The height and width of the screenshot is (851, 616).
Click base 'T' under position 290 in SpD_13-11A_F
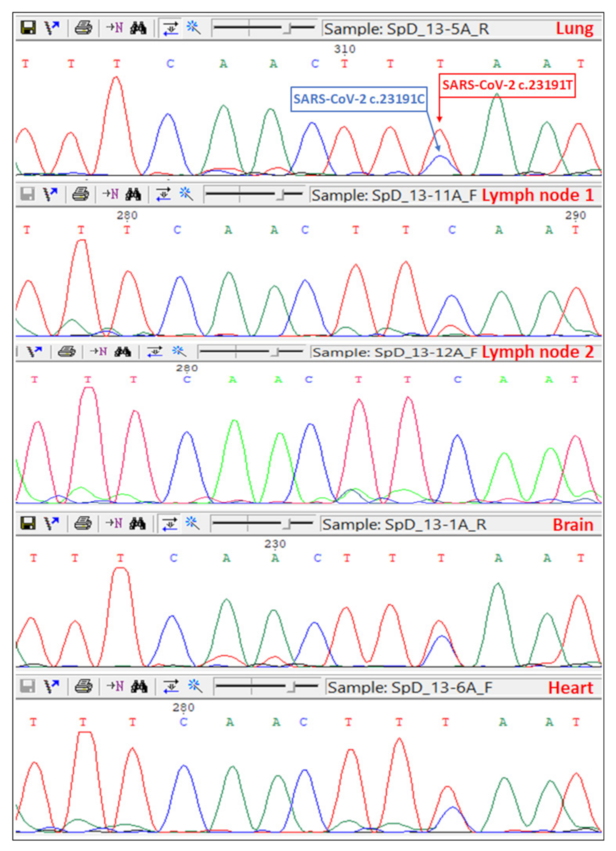tap(575, 230)
